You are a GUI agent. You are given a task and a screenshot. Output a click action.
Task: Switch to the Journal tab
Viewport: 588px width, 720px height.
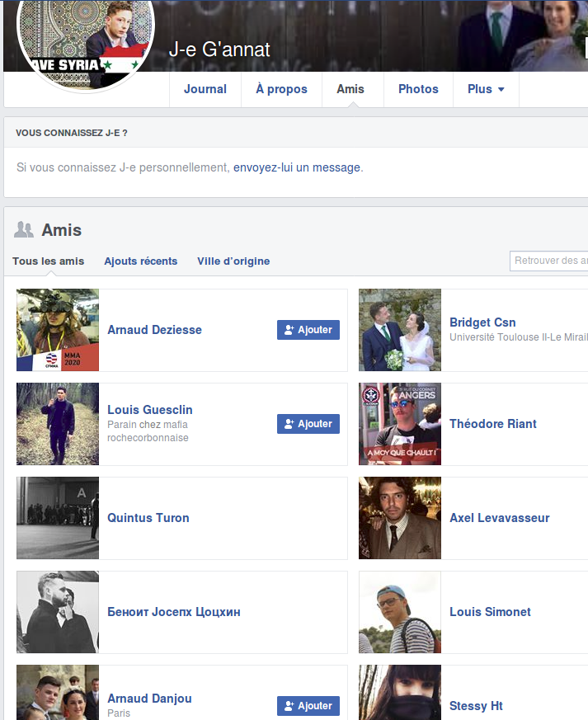pos(205,89)
